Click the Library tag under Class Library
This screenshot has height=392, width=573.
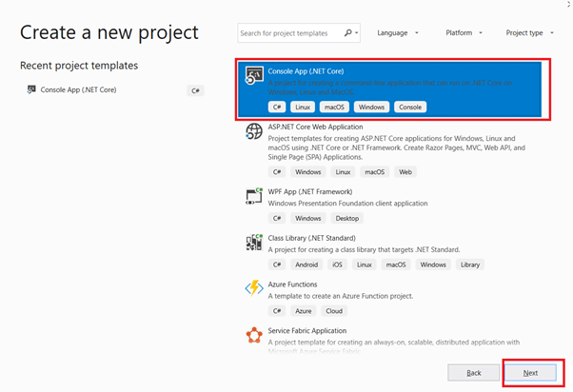(x=470, y=265)
